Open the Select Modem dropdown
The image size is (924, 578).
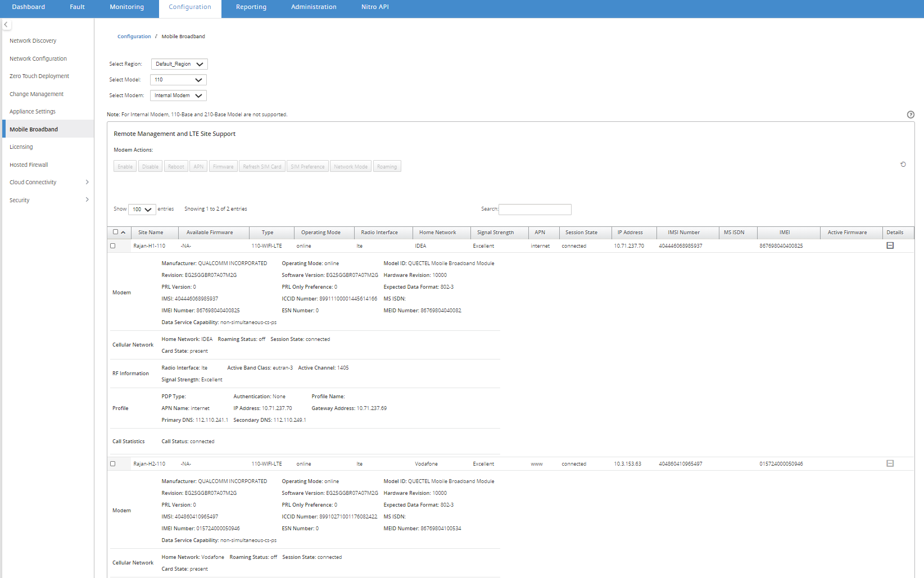point(178,95)
